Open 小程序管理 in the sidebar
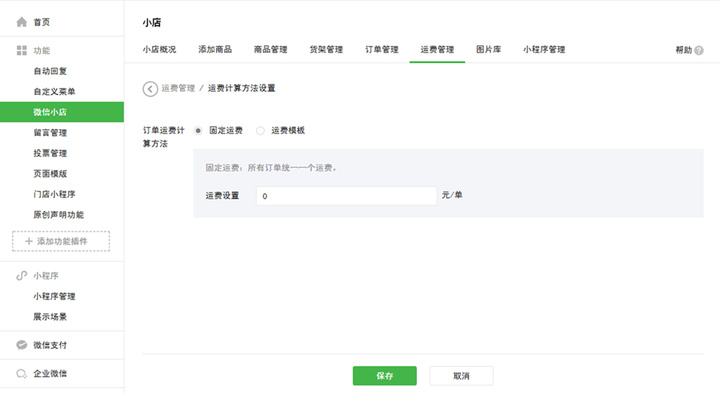 (x=54, y=296)
